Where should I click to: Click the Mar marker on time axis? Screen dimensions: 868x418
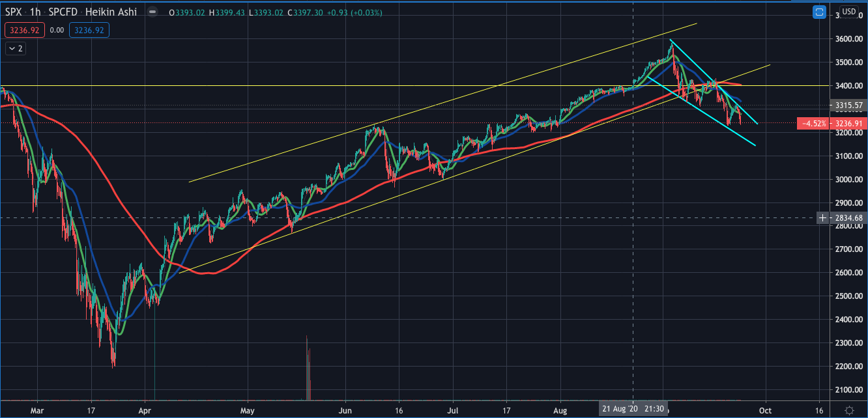click(x=36, y=410)
